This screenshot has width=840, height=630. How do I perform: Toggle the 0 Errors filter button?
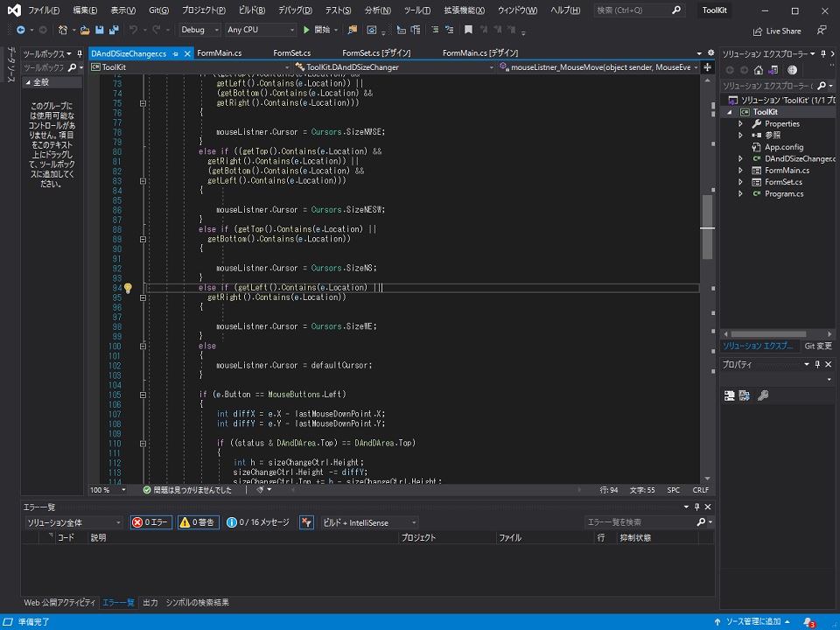pos(150,522)
